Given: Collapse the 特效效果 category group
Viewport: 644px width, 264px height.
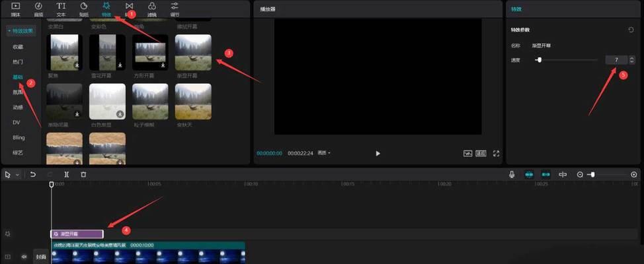Looking at the screenshot, I should coord(21,31).
